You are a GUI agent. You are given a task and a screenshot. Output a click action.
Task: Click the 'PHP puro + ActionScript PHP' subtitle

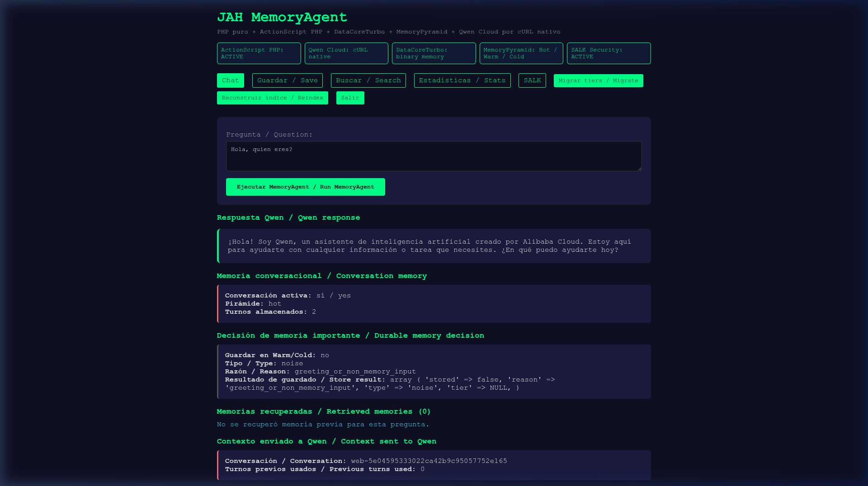point(389,32)
